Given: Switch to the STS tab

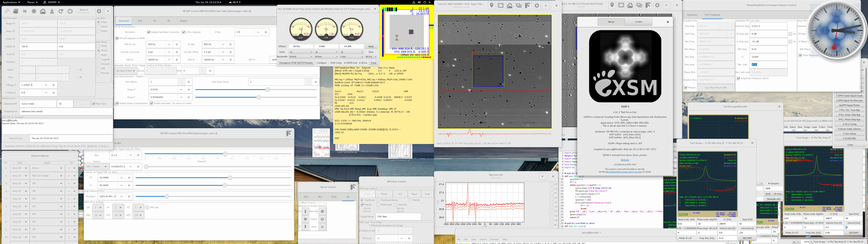Looking at the screenshot, I should tap(140, 21).
